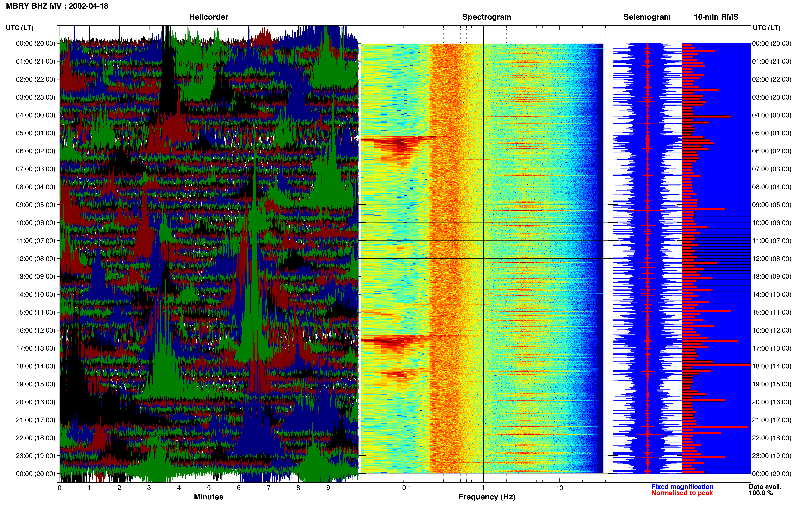812x508 pixels.
Task: Click the left '05:00 (01:00)' time label
Action: (x=36, y=133)
